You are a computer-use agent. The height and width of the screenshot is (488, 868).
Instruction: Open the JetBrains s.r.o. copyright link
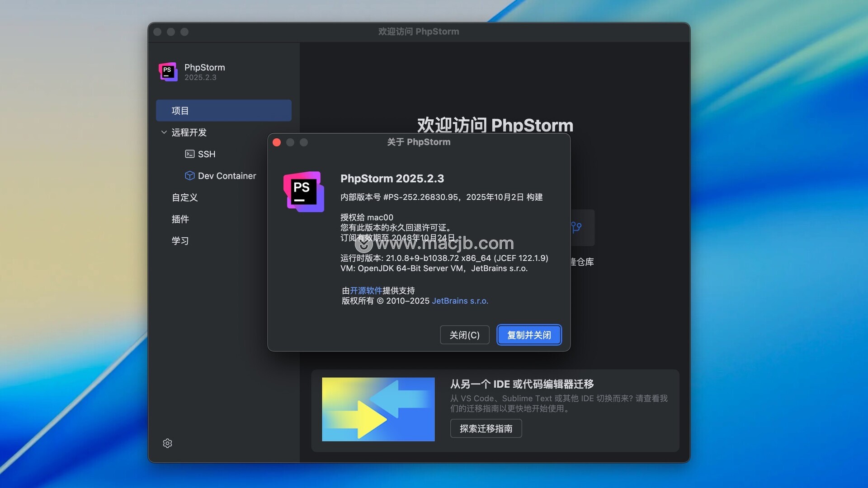pos(460,301)
